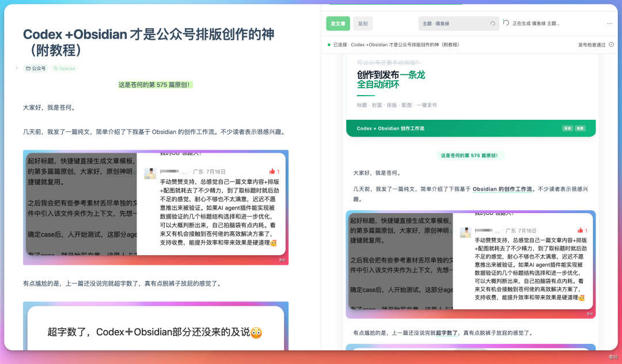Click the commenter avatar in editor comment image

coord(150,173)
